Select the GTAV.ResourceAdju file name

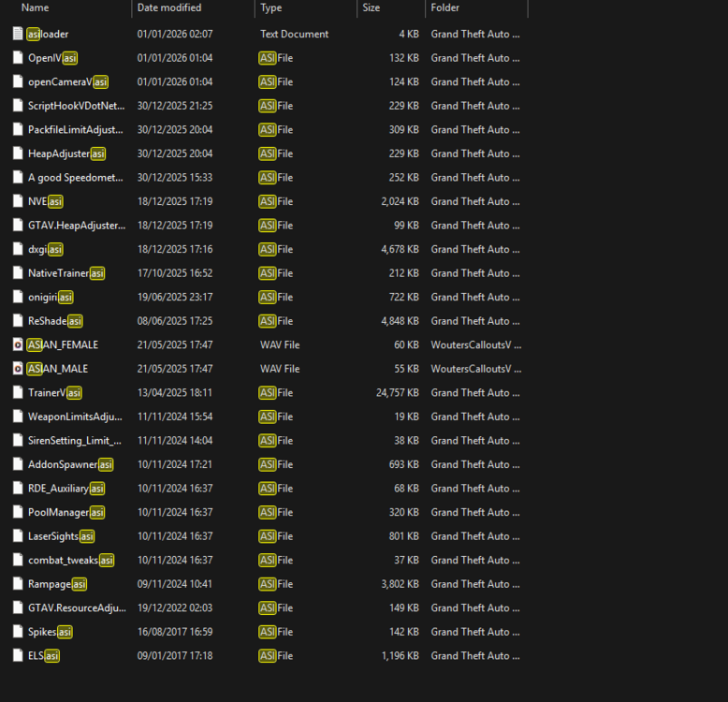pos(77,608)
